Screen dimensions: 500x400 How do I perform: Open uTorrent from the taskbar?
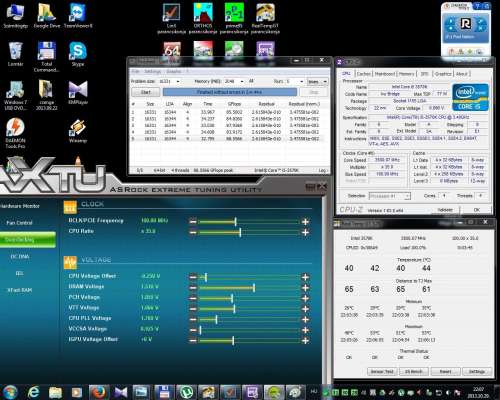coord(186,392)
